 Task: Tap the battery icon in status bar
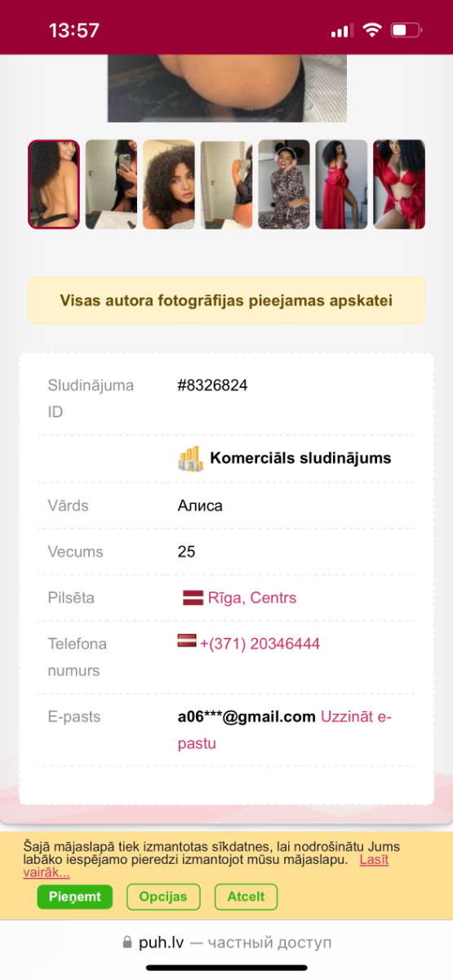coord(406,30)
